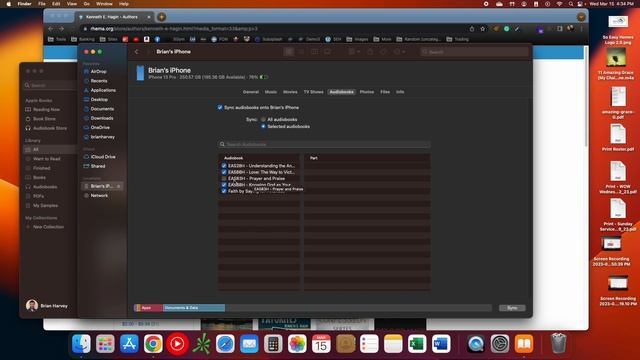Uncheck EAS68H Love: The Way to Victory
The width and height of the screenshot is (640, 360).
pyautogui.click(x=224, y=172)
